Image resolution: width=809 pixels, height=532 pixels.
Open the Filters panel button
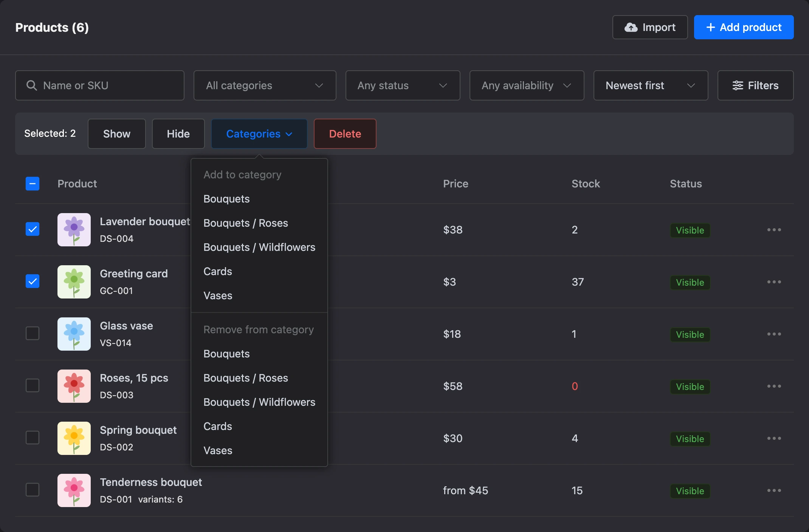pos(755,85)
